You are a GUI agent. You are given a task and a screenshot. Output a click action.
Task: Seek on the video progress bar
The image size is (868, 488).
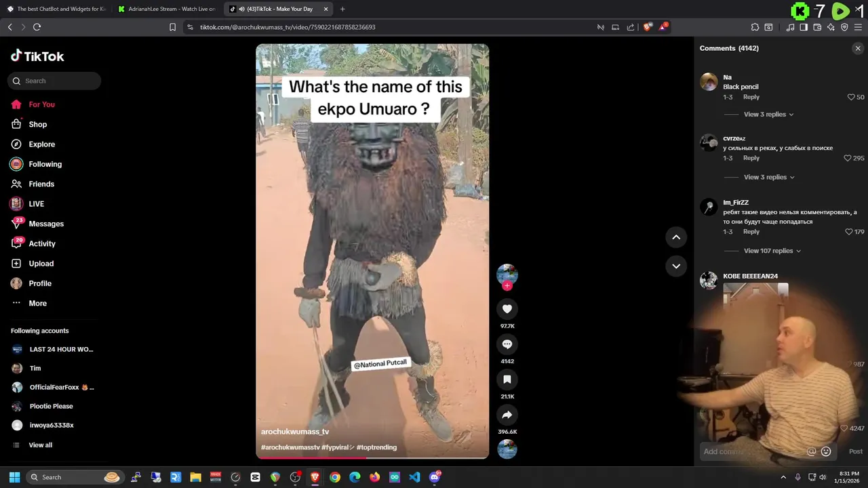click(x=372, y=458)
